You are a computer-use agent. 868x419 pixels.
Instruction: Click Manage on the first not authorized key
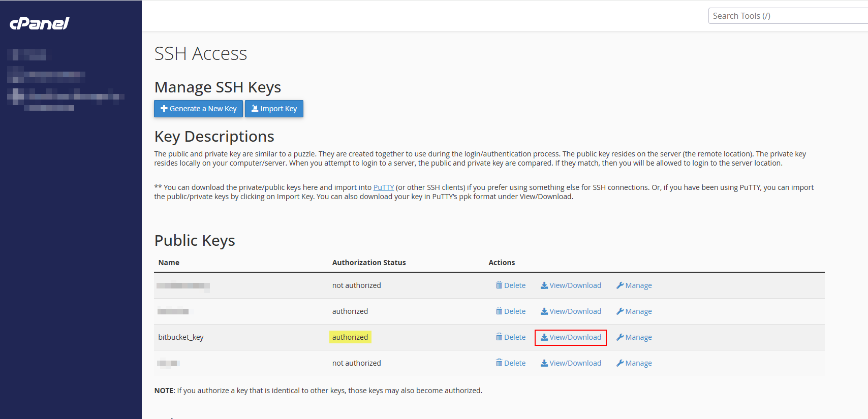[634, 285]
